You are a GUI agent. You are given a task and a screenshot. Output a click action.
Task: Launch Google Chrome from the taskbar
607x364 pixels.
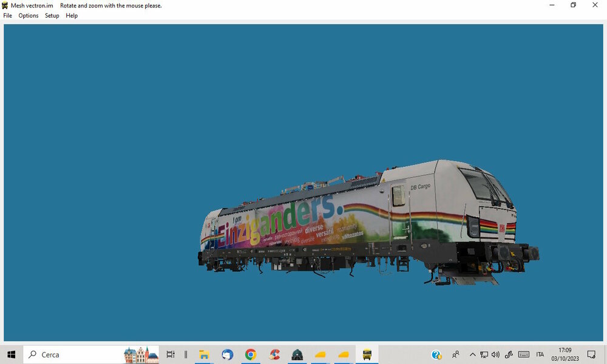pyautogui.click(x=251, y=354)
